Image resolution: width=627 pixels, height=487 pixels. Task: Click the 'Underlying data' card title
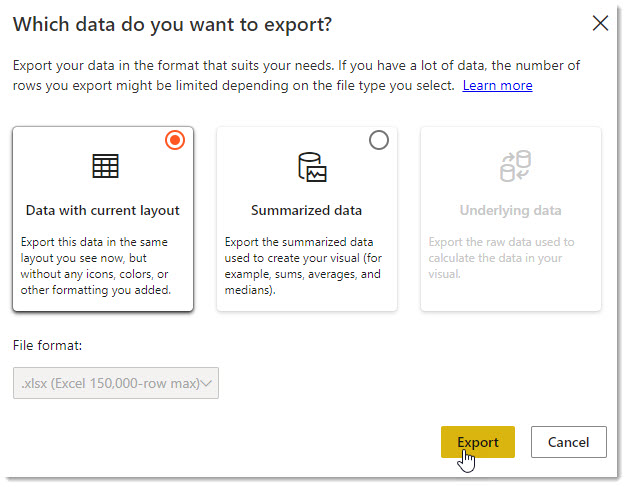pyautogui.click(x=511, y=210)
